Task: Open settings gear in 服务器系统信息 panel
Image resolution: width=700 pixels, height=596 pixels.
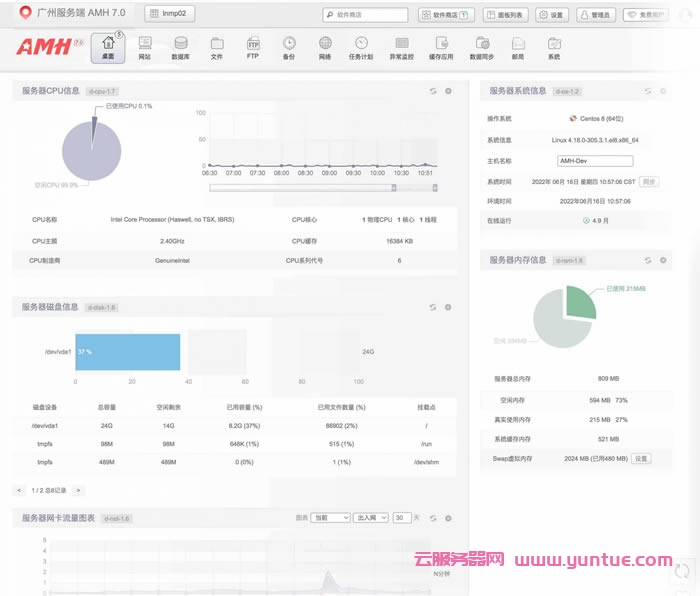Action: (x=663, y=91)
